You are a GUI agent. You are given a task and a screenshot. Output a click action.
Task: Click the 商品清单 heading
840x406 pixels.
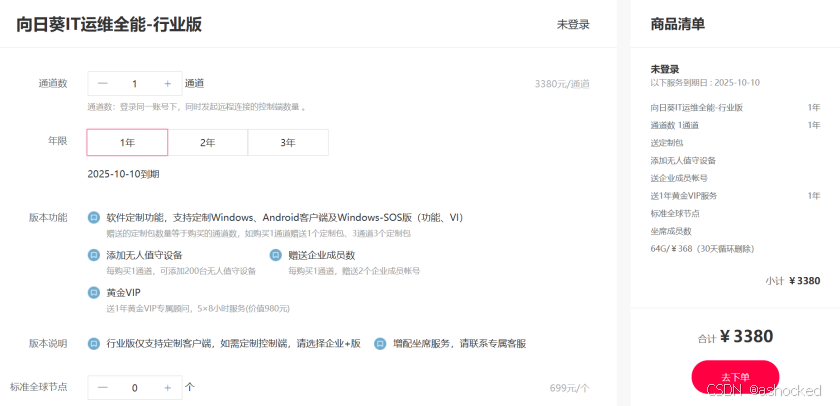pos(678,24)
